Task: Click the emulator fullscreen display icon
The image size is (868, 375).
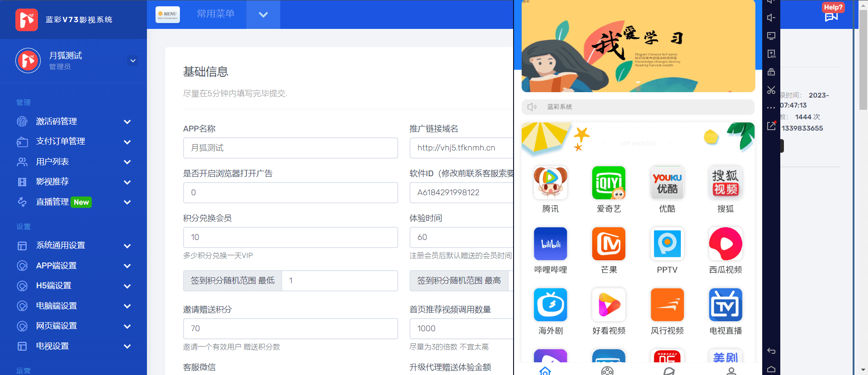Action: pyautogui.click(x=771, y=36)
